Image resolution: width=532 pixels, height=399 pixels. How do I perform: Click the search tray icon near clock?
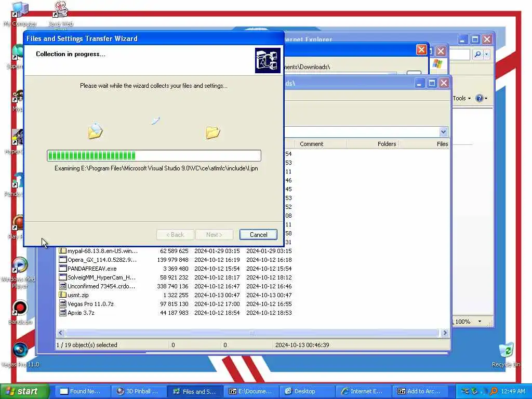494,391
